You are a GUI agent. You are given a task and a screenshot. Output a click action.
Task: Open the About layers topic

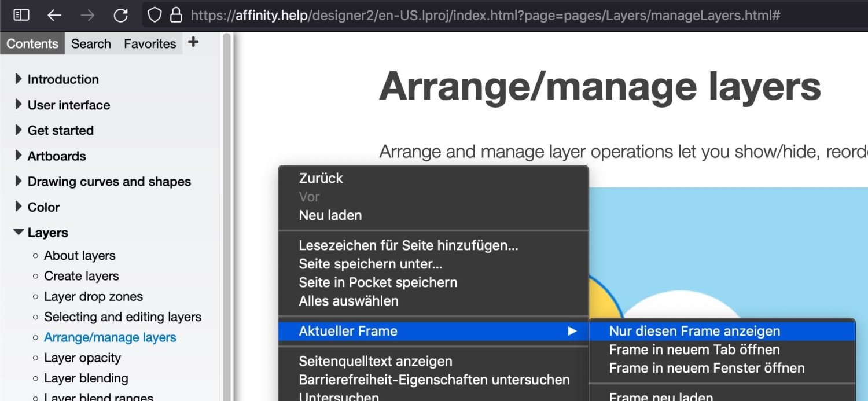(80, 256)
